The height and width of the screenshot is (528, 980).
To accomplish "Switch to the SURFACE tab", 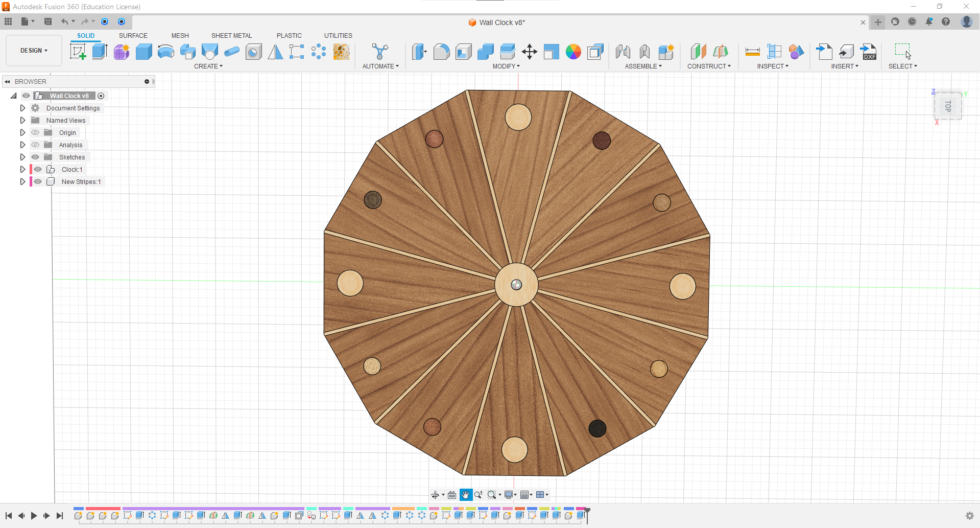I will (133, 35).
